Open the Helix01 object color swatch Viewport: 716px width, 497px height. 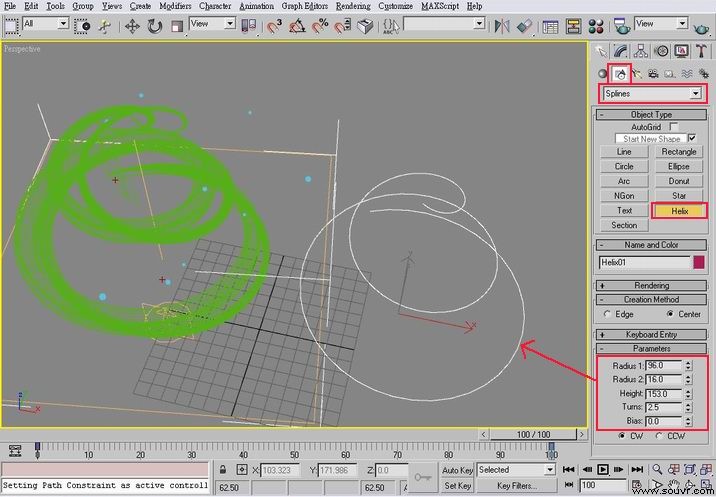click(x=699, y=263)
